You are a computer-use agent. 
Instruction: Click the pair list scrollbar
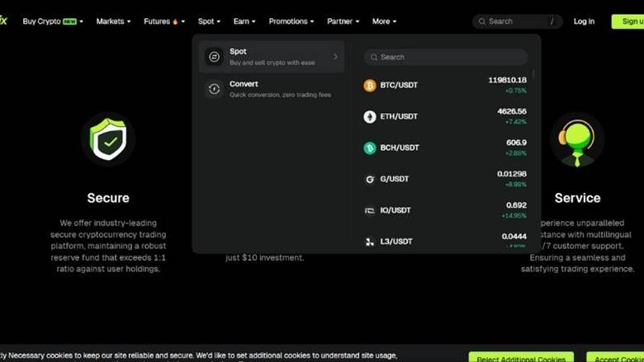[x=533, y=73]
